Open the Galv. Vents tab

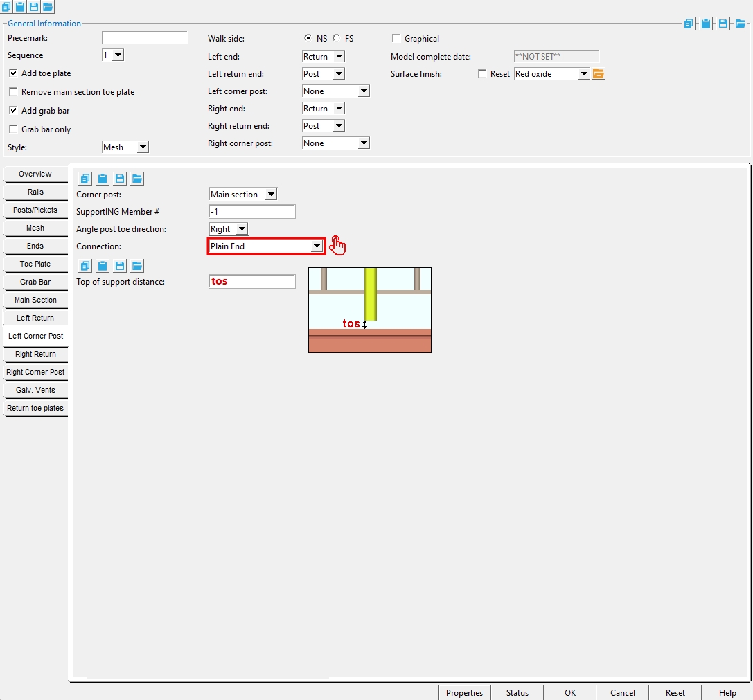35,390
